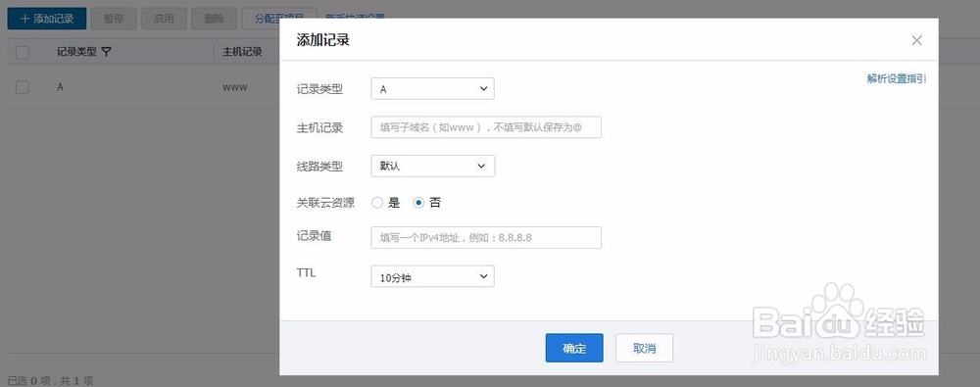Click the www host record cell

(235, 87)
